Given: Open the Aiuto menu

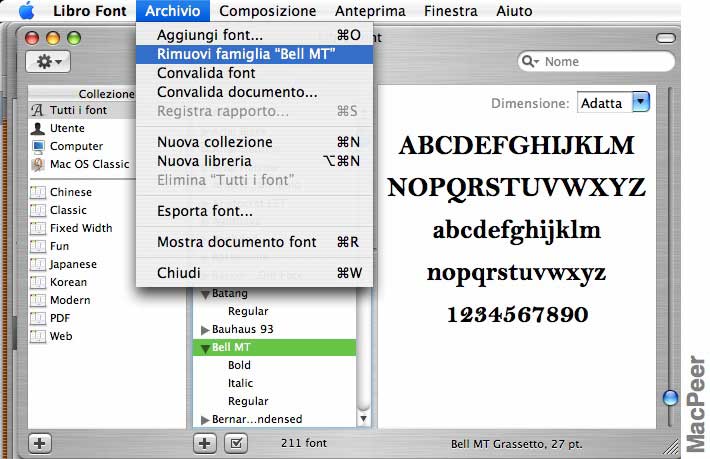Looking at the screenshot, I should 514,11.
